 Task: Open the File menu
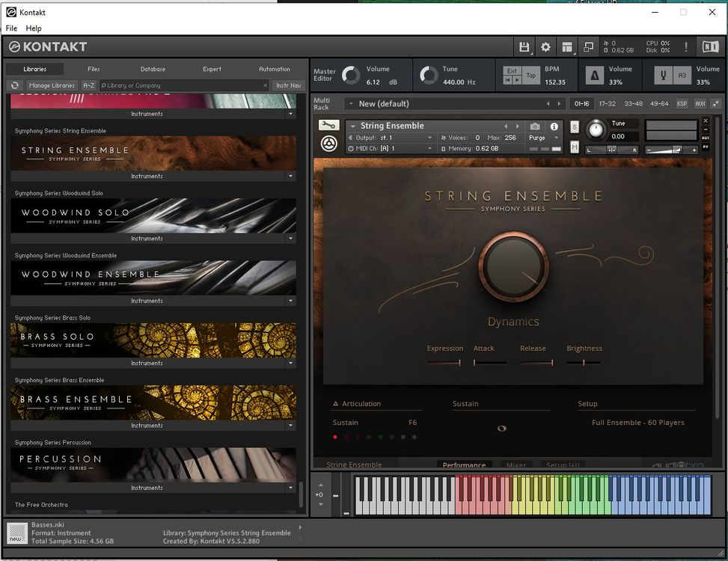coord(11,28)
